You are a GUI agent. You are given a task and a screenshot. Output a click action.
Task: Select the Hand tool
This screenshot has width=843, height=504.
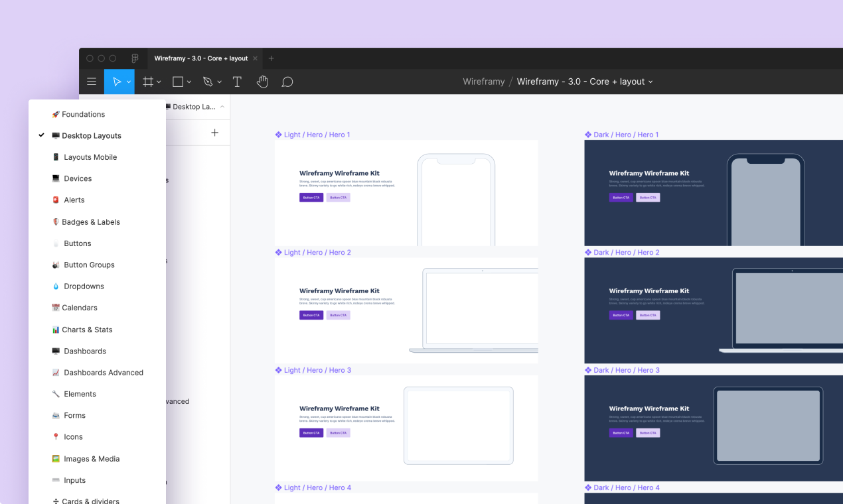point(262,82)
